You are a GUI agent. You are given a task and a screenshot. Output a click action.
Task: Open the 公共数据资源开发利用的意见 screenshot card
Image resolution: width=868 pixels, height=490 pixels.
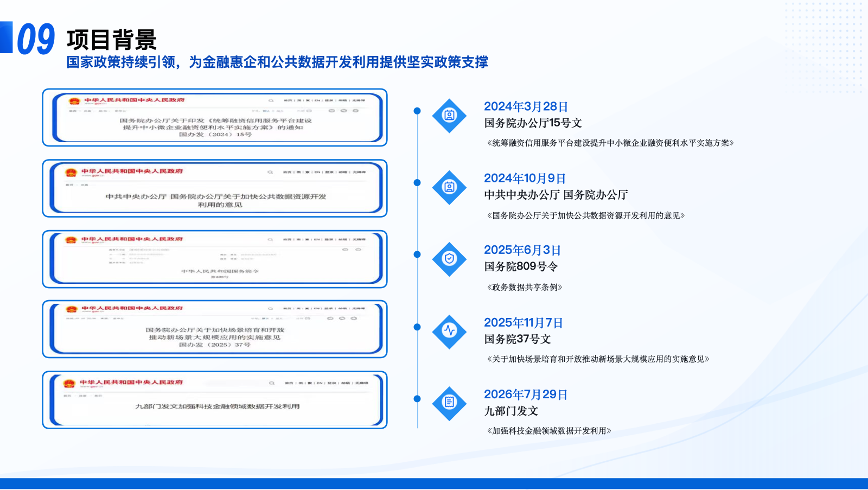point(215,188)
